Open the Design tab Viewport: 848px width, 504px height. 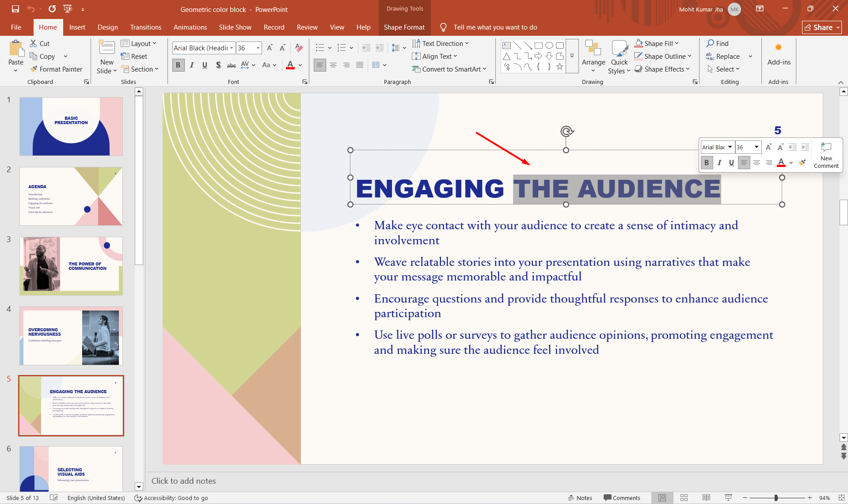click(108, 27)
